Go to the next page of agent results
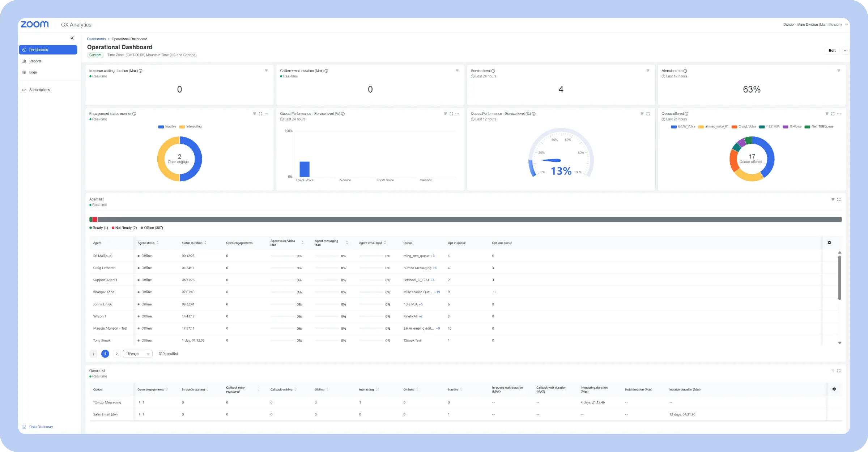Screen dimensions: 868x452 (x=117, y=354)
